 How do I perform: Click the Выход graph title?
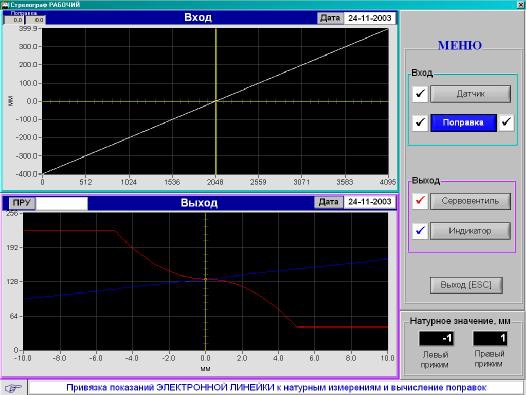(199, 203)
